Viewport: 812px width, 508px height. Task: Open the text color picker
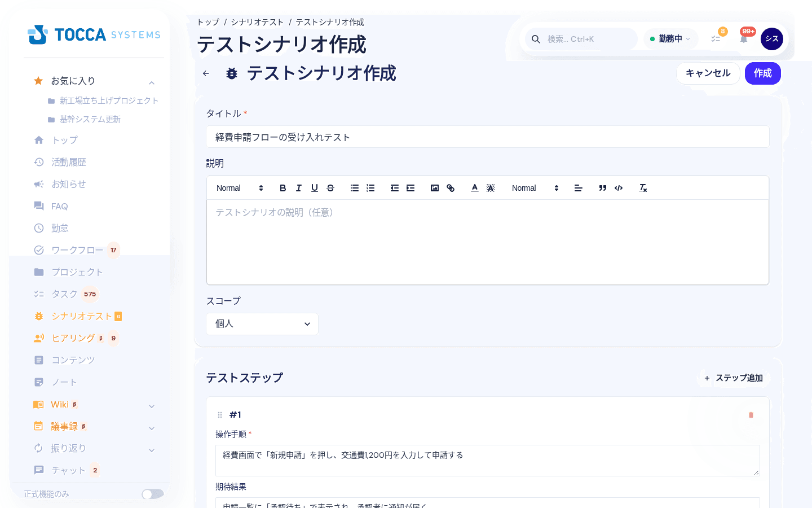[x=475, y=188]
